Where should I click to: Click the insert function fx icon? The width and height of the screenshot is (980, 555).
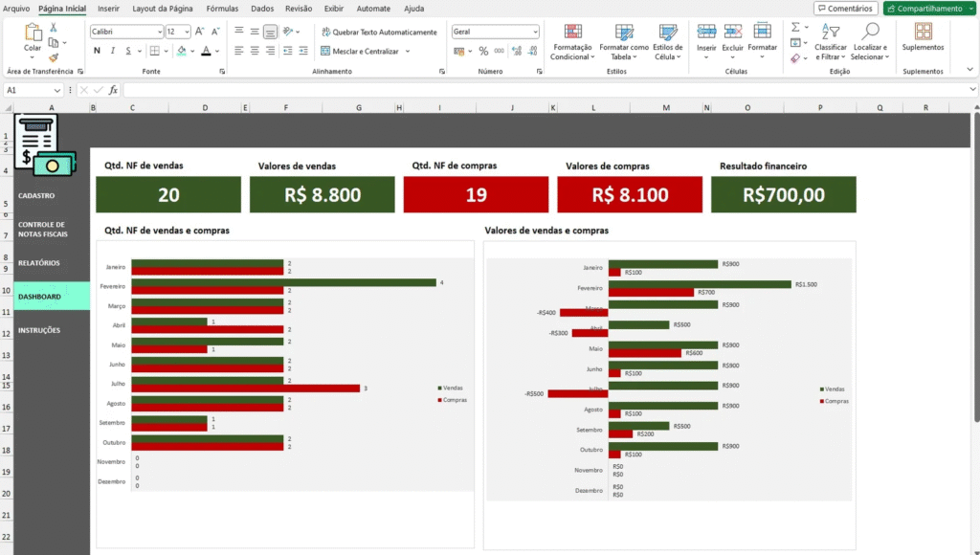tap(113, 90)
